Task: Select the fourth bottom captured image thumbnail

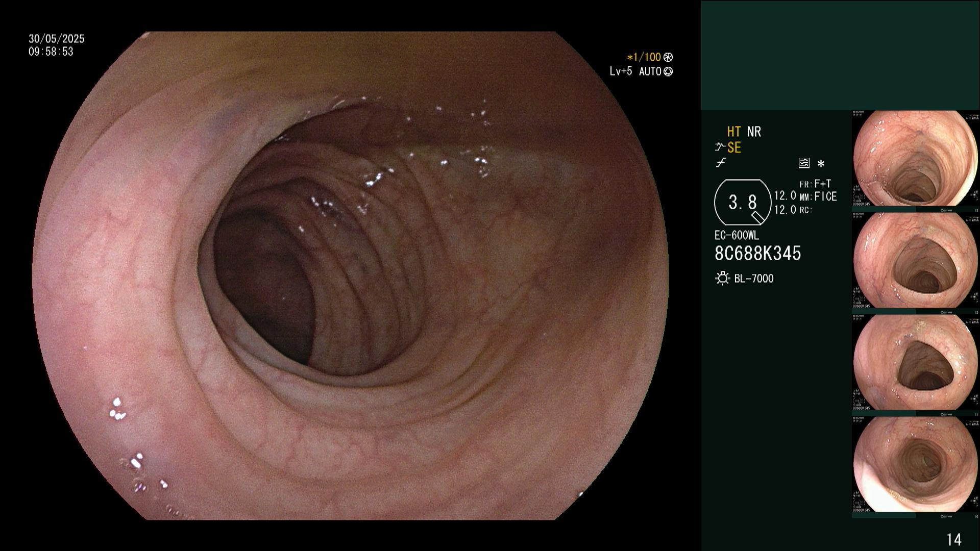Action: [x=915, y=465]
